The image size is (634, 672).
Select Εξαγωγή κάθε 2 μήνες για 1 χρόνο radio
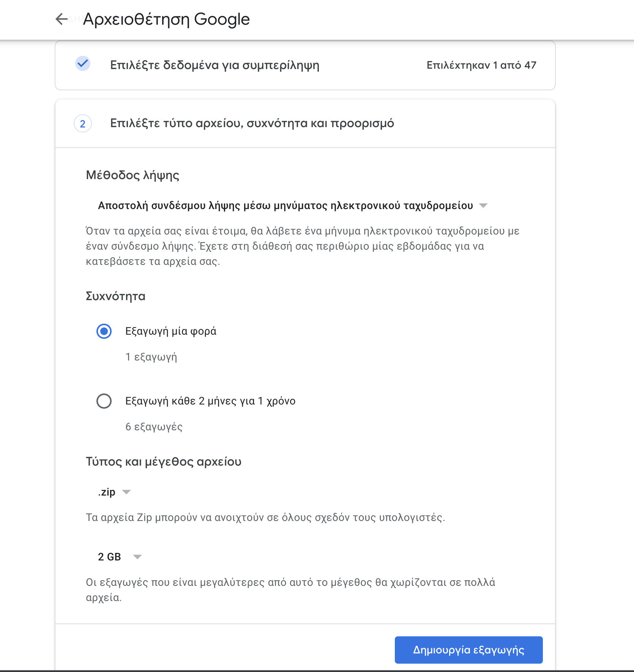(104, 401)
